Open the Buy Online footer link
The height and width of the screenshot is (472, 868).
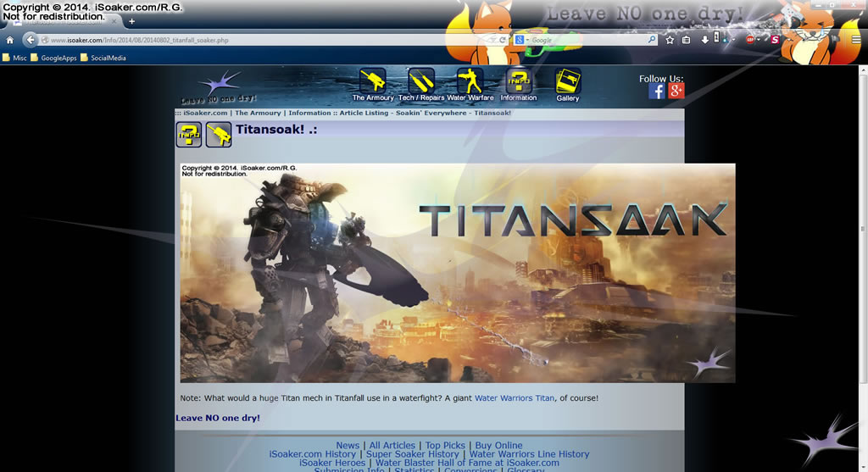click(x=498, y=445)
